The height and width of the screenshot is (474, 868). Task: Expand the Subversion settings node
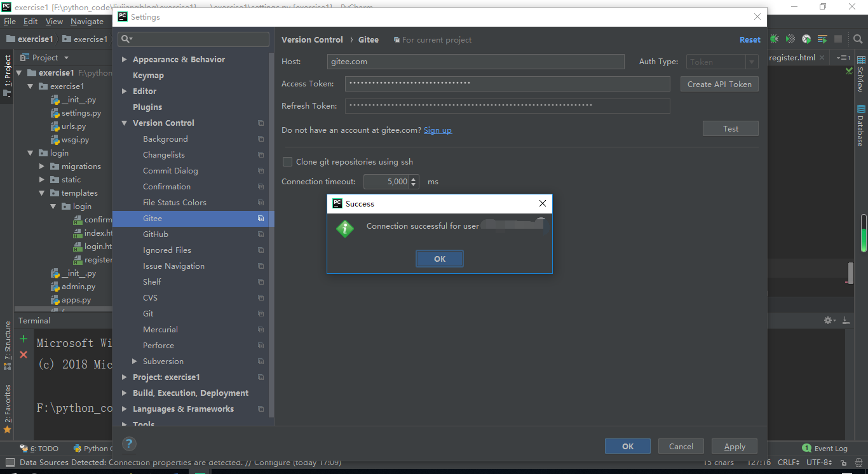point(134,362)
